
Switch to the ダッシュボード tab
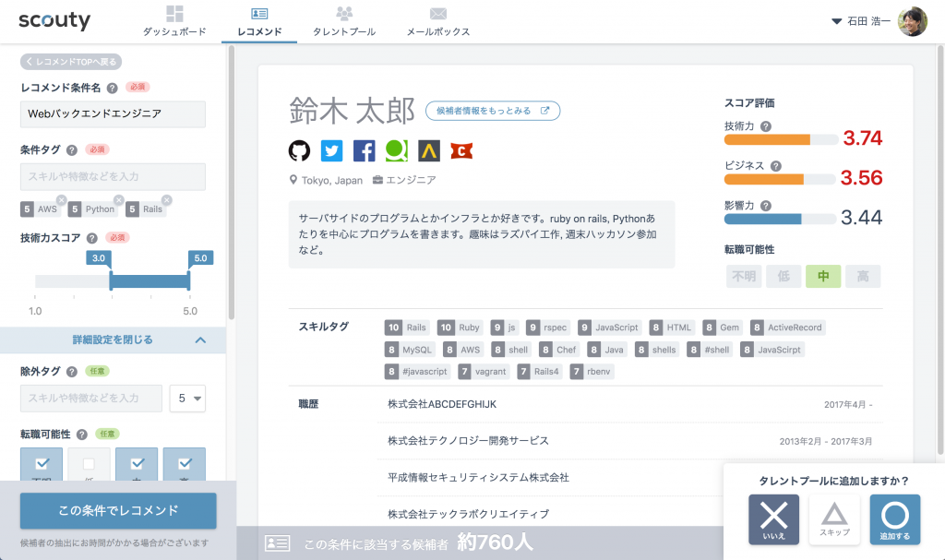pyautogui.click(x=174, y=21)
